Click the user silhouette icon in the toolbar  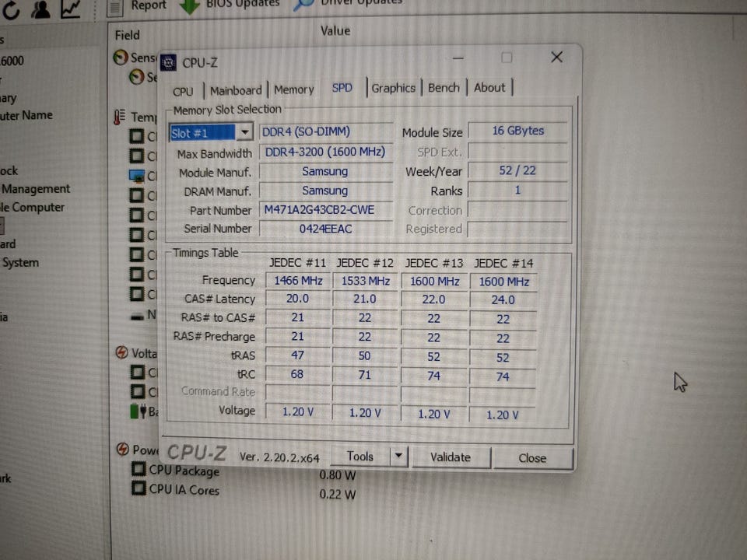[x=40, y=9]
